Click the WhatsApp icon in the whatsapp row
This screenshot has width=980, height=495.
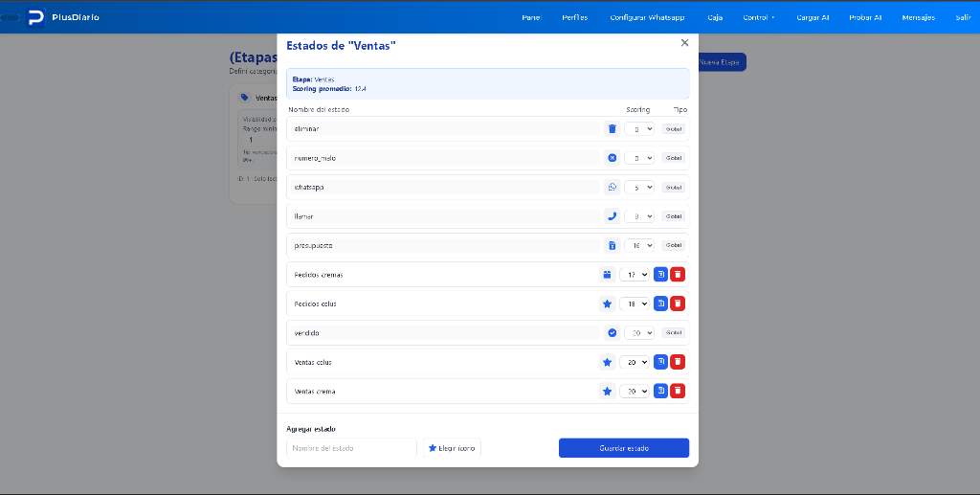point(612,187)
